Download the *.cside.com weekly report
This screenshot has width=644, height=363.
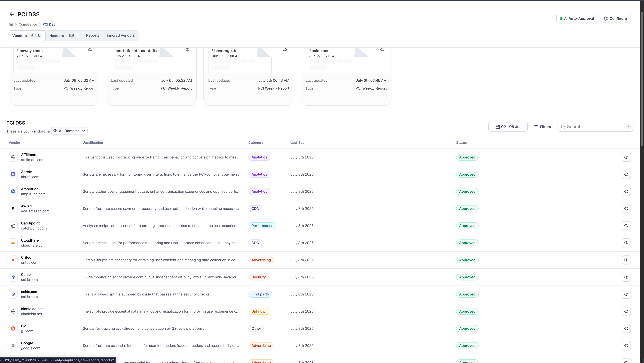(382, 49)
